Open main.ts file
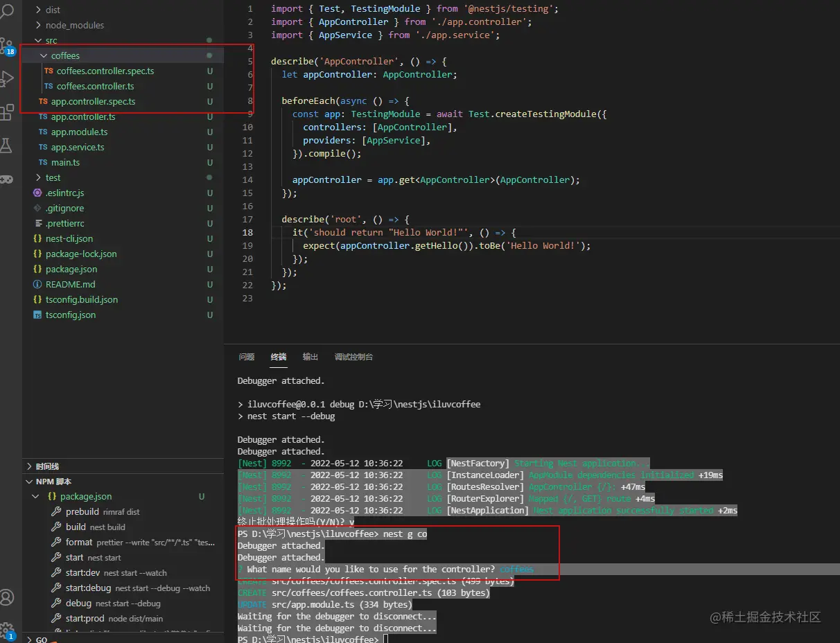The width and height of the screenshot is (840, 643). (65, 162)
